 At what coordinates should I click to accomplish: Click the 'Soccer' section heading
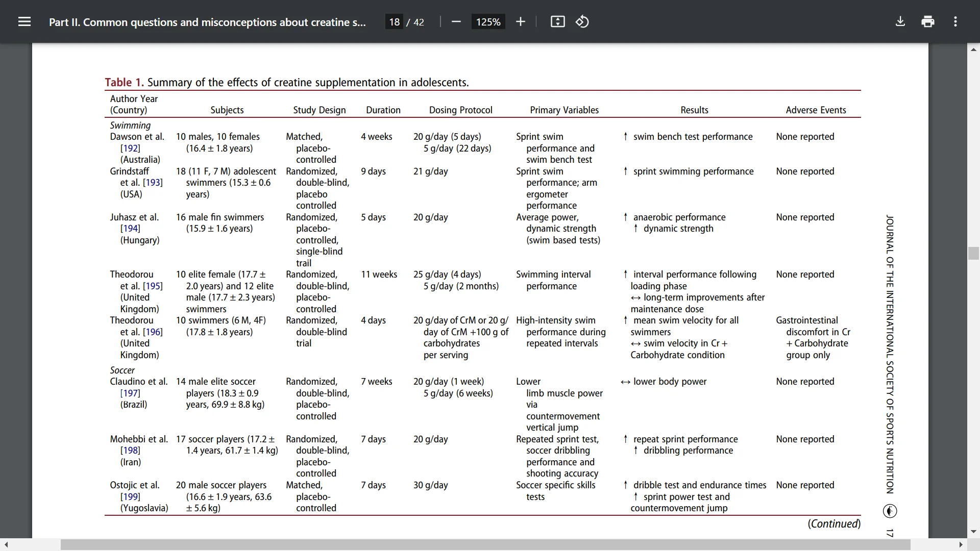[122, 370]
